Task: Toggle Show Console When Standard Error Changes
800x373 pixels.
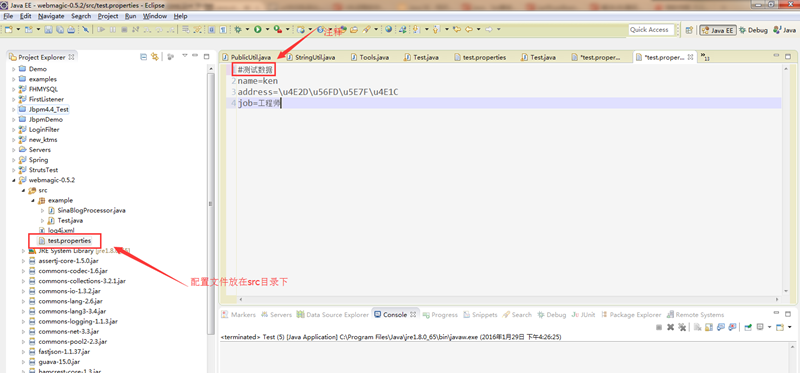Action: click(732, 327)
